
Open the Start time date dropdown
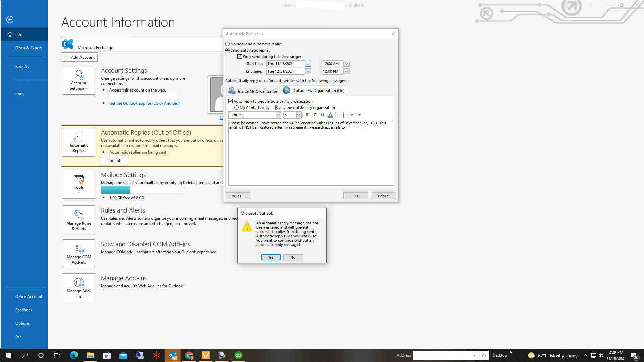point(308,64)
